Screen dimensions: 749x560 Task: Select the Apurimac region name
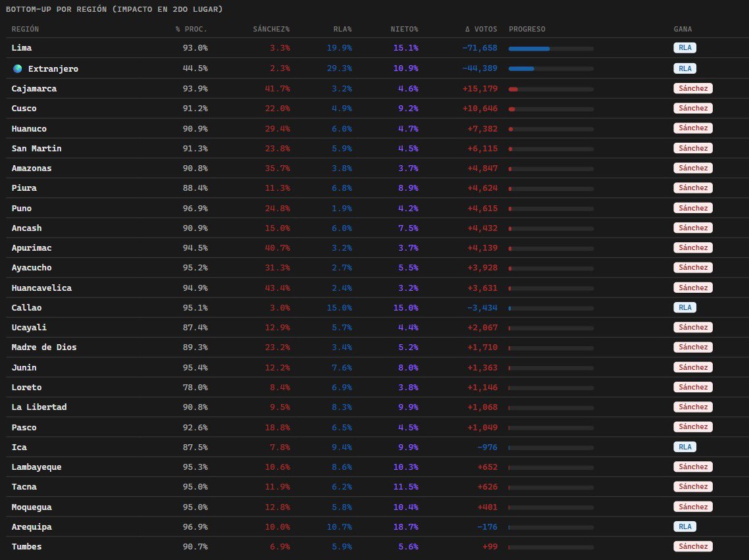[32, 248]
